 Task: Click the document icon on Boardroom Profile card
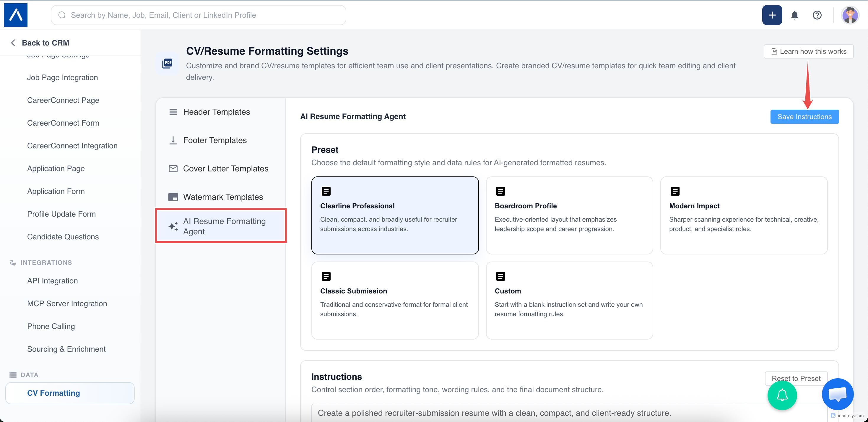(500, 191)
